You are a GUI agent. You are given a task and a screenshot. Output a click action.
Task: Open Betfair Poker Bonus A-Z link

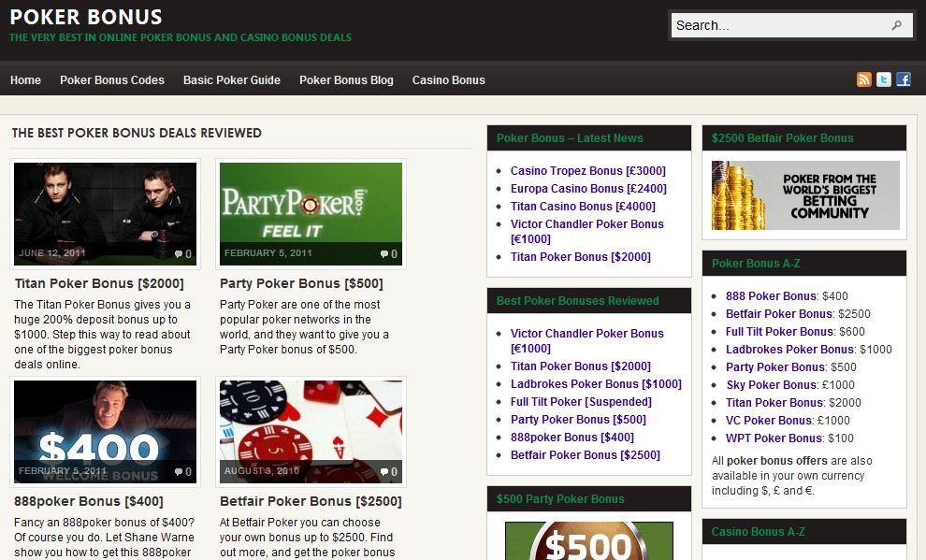779,313
